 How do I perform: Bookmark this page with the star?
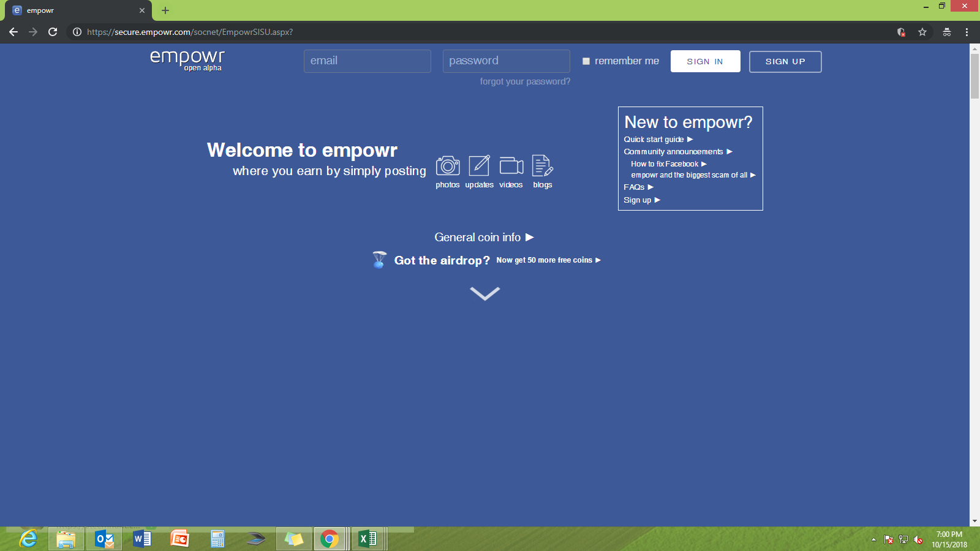pyautogui.click(x=922, y=32)
